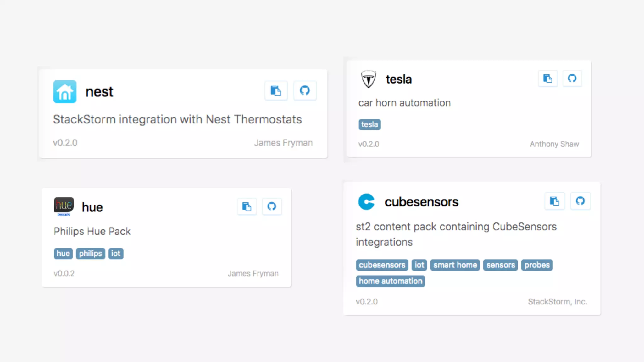Screen dimensions: 644x362
Task: Click the cubesensors blue C logo
Action: coord(366,202)
